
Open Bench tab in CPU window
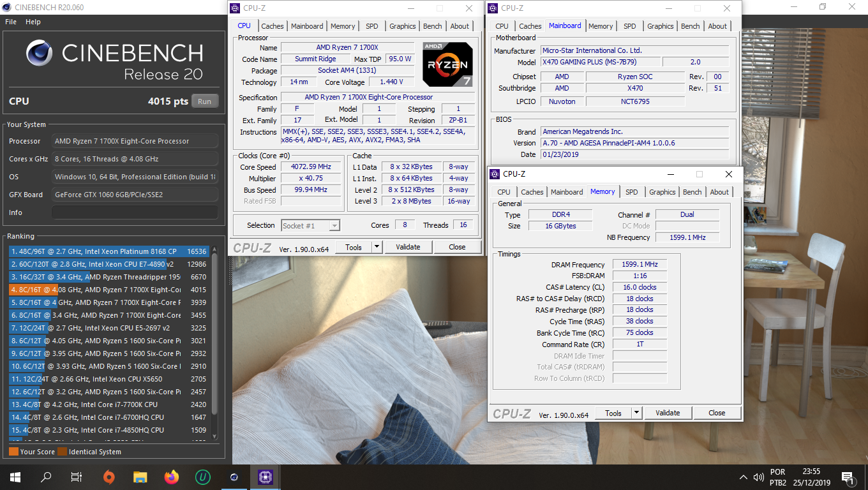[433, 26]
